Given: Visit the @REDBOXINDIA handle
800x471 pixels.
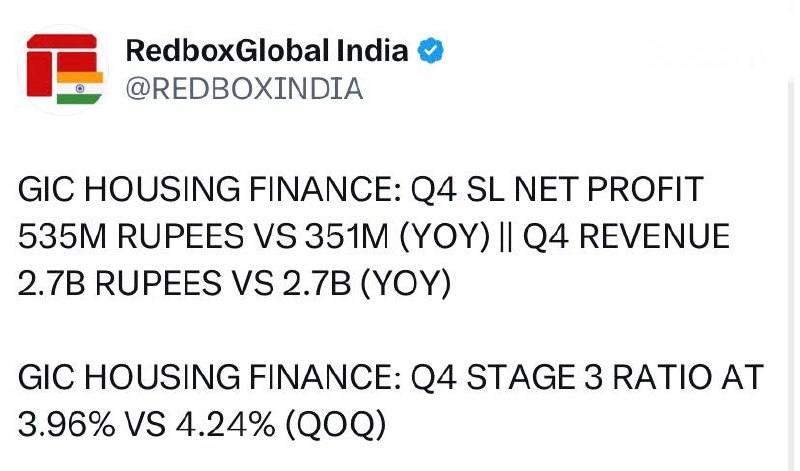Looking at the screenshot, I should click(244, 89).
